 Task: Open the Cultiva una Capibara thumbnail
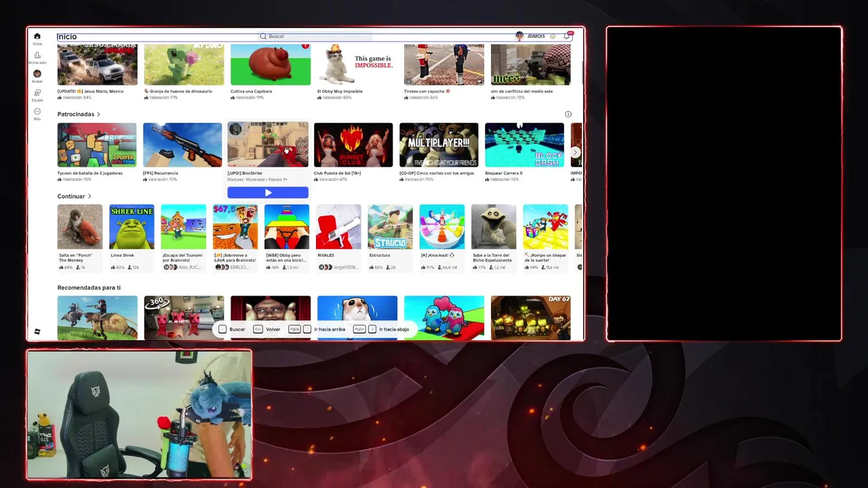tap(271, 64)
